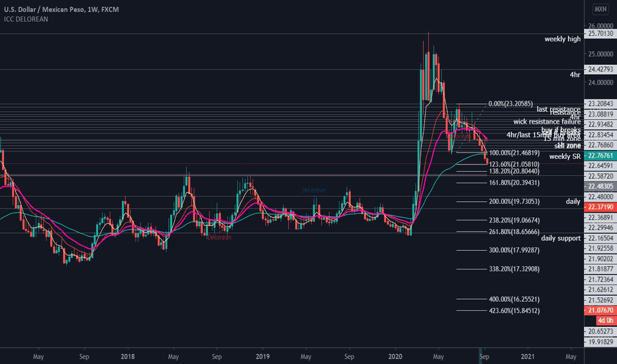Click Fibonacci level 423.60%(15.84512)
Image resolution: width=617 pixels, height=364 pixels.
click(514, 311)
